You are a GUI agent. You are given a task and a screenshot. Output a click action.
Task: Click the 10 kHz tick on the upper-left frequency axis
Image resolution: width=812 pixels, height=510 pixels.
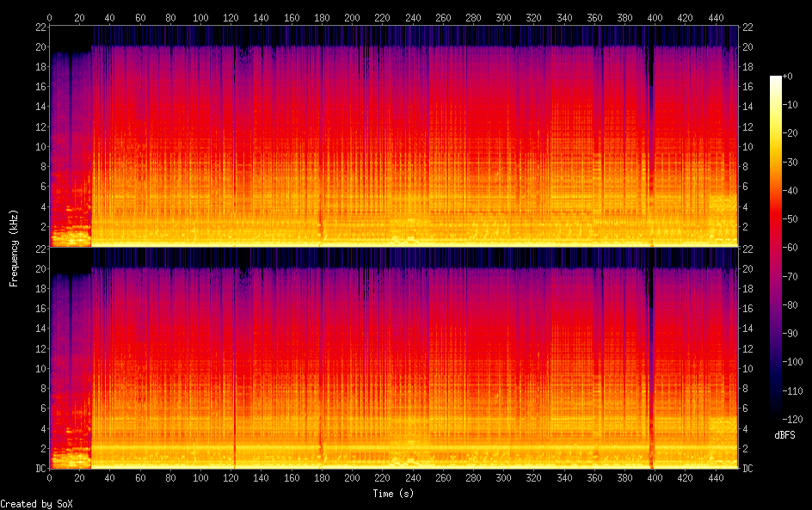click(x=40, y=146)
